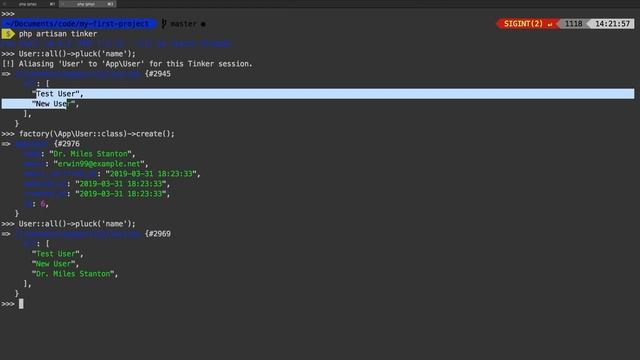Click the 1118 history number in prompt
Screen dimensions: 640x360
[573, 24]
